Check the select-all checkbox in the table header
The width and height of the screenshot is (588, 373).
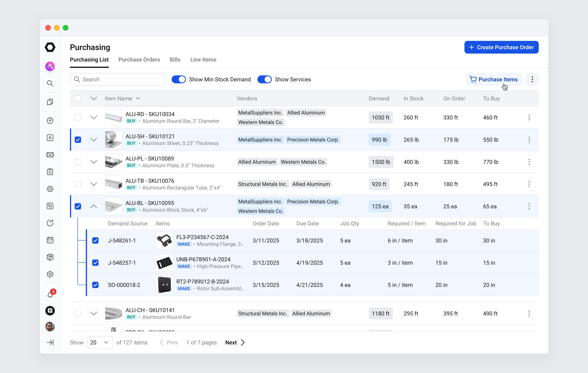coord(78,98)
